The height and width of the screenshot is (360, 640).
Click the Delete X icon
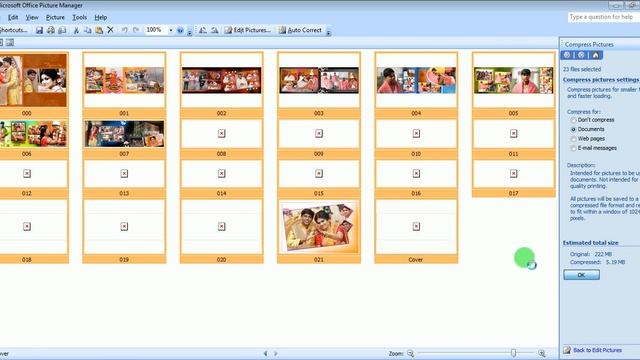click(x=110, y=30)
